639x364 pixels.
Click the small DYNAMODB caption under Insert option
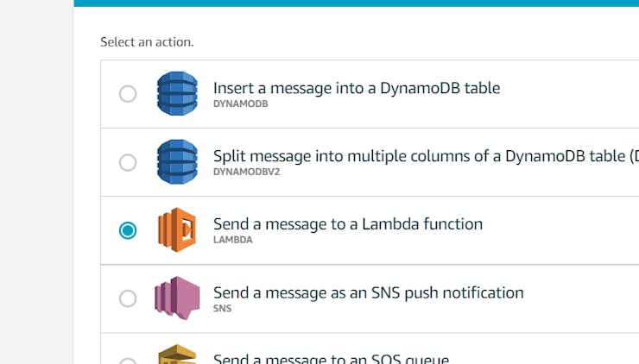coord(240,104)
